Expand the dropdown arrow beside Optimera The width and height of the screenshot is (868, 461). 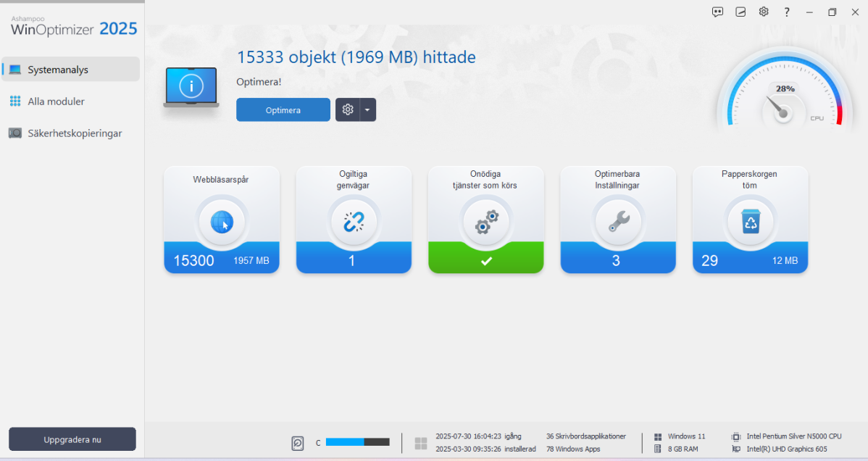pyautogui.click(x=368, y=110)
